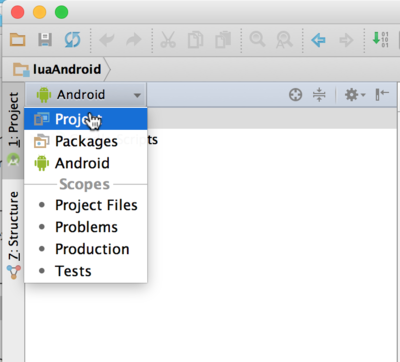400x362 pixels.
Task: Choose the Project Files scope
Action: [86, 205]
